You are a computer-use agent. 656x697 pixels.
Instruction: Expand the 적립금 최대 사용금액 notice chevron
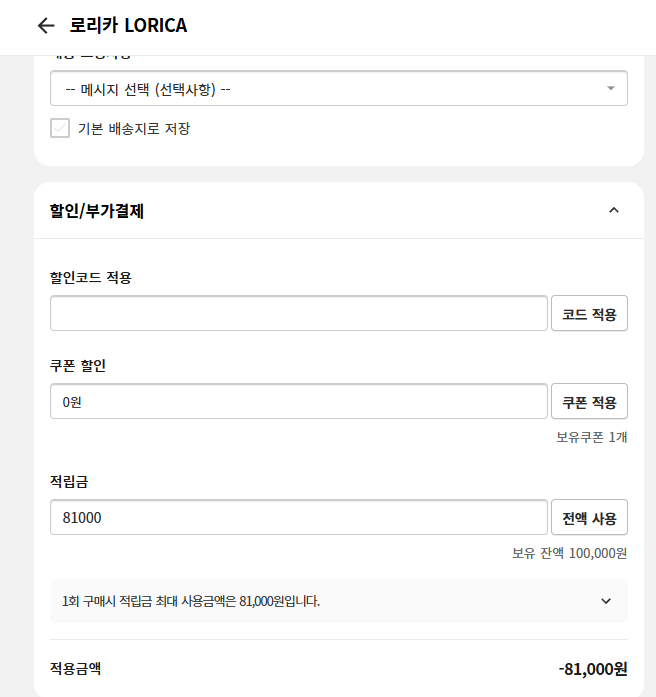click(x=606, y=601)
